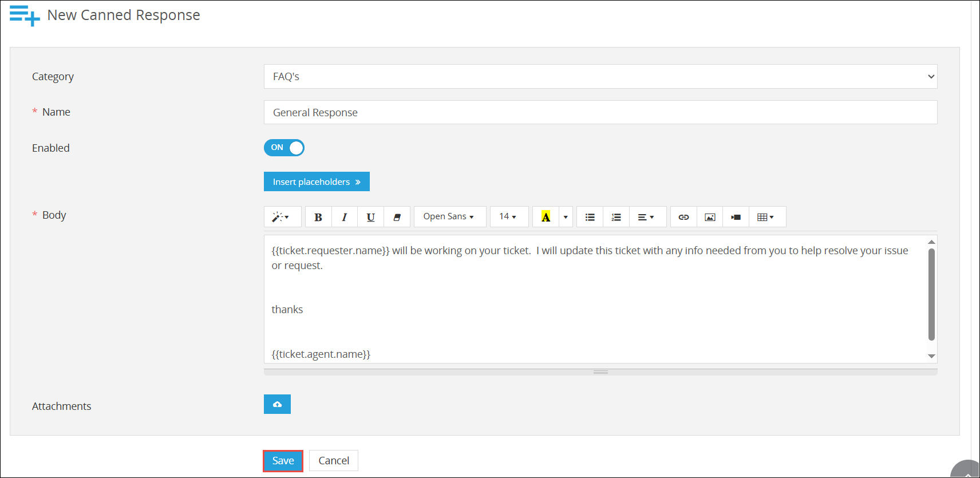The width and height of the screenshot is (980, 478).
Task: Insert a hyperlink with link icon
Action: tap(683, 217)
